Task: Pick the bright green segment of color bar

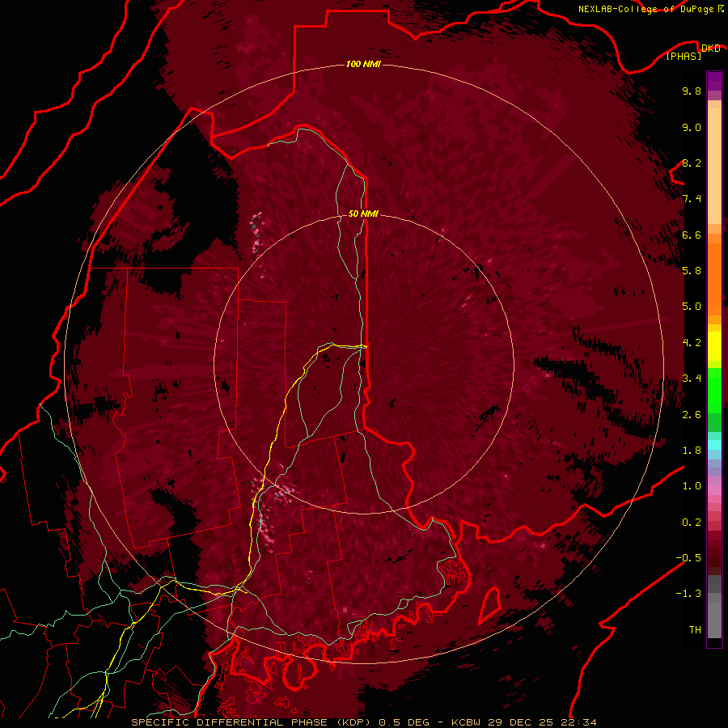Action: point(714,391)
